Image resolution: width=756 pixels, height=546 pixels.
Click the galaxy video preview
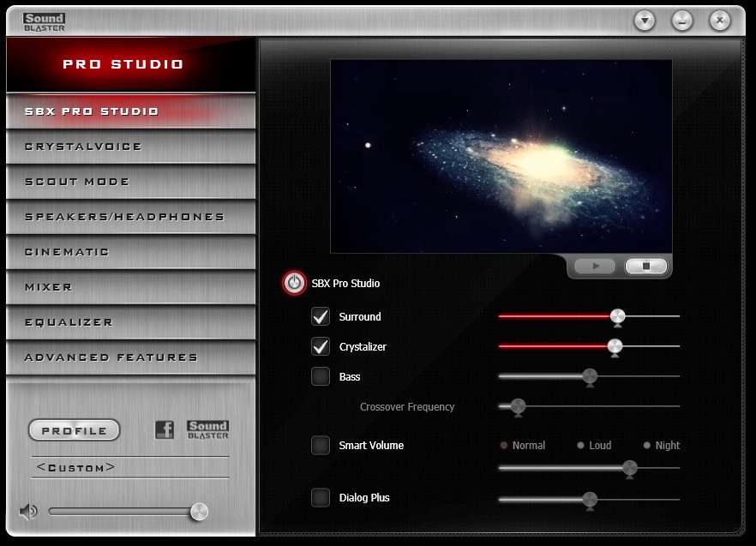click(501, 156)
